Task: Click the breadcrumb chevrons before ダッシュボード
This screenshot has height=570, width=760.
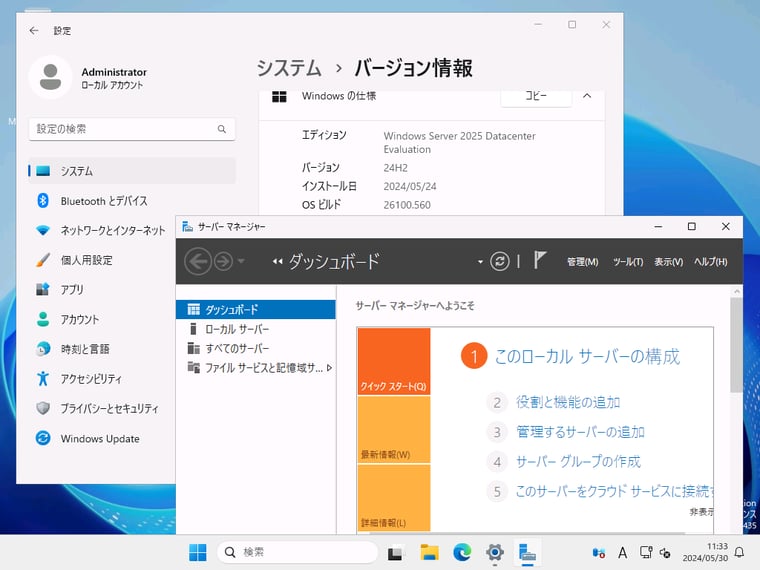Action: pyautogui.click(x=277, y=262)
